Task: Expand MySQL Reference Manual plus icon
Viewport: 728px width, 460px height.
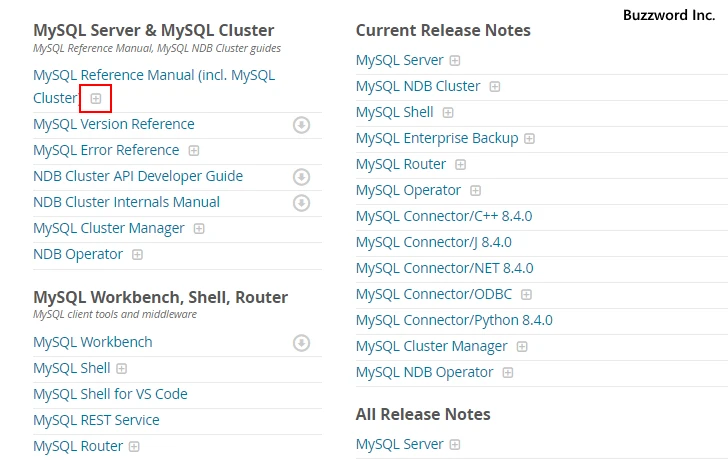Action: point(96,99)
